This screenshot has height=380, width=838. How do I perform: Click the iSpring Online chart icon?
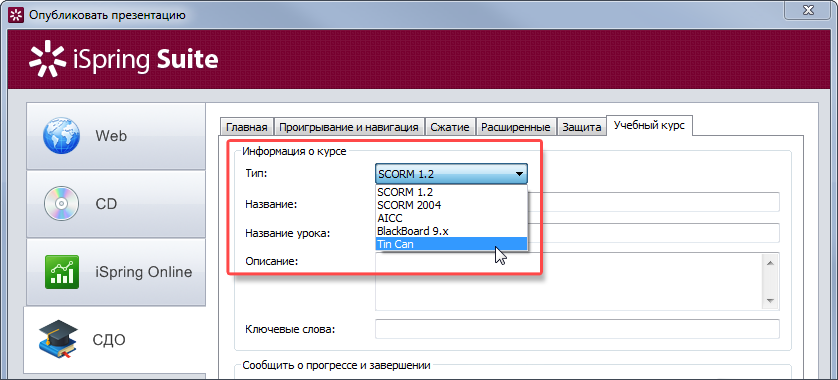coord(61,272)
